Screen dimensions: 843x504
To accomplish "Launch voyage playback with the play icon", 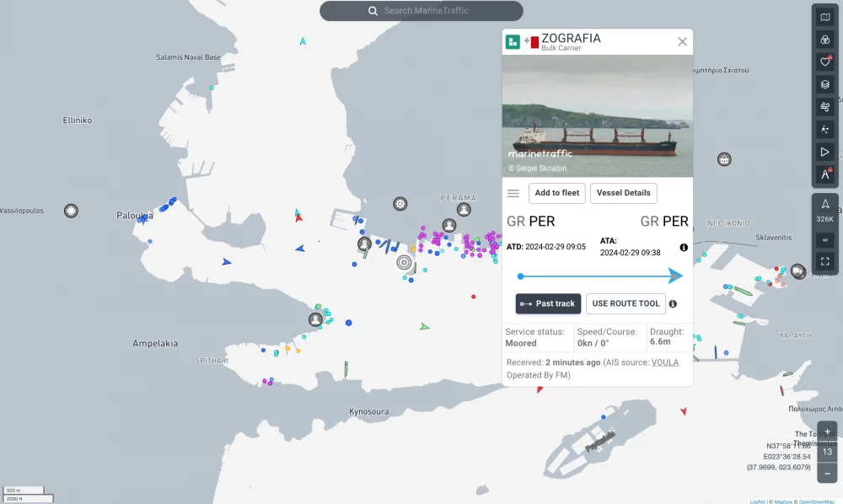I will click(x=824, y=152).
